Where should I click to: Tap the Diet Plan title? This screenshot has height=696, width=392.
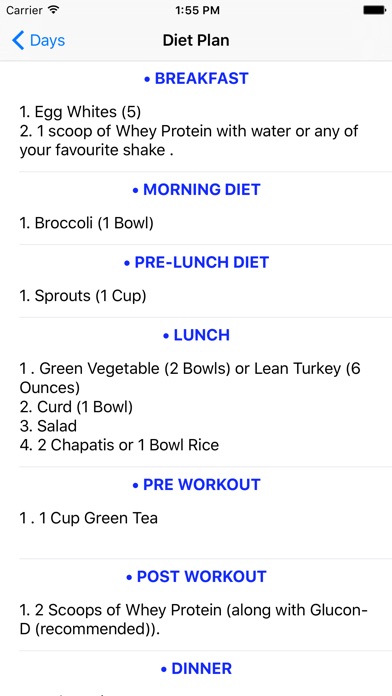196,40
